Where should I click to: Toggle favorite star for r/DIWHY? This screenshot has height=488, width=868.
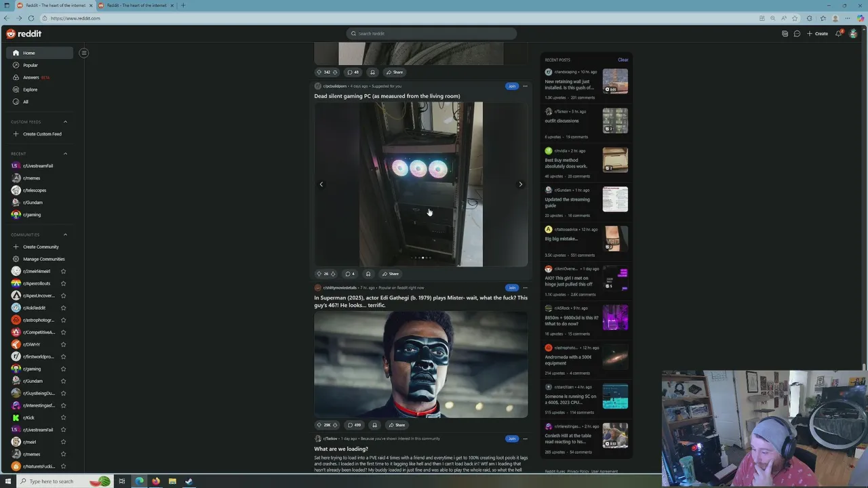(64, 344)
